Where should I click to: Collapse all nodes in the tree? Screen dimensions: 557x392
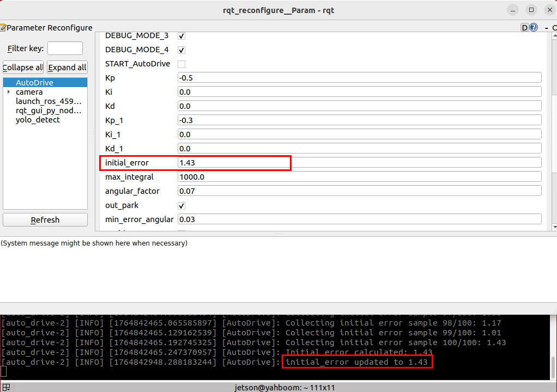point(23,68)
